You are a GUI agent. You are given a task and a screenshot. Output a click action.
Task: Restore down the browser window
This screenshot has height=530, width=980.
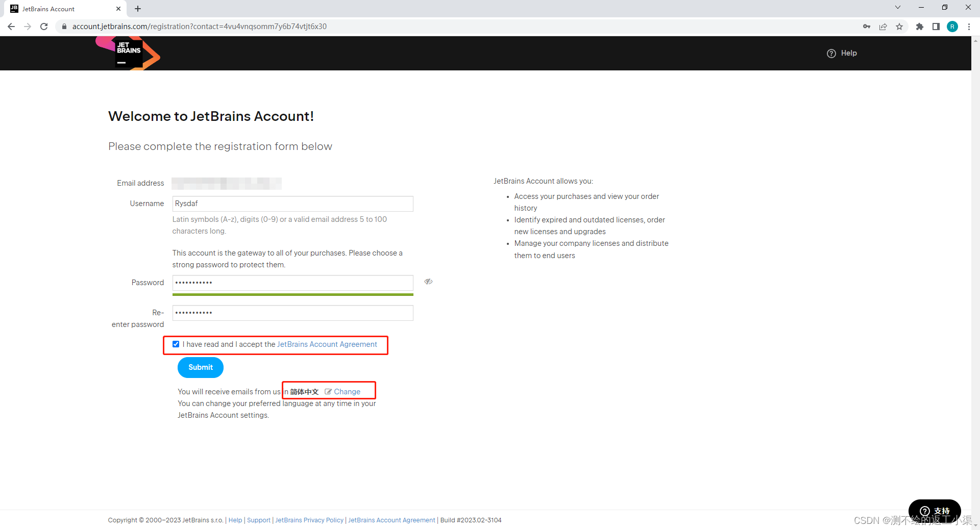[x=945, y=7]
